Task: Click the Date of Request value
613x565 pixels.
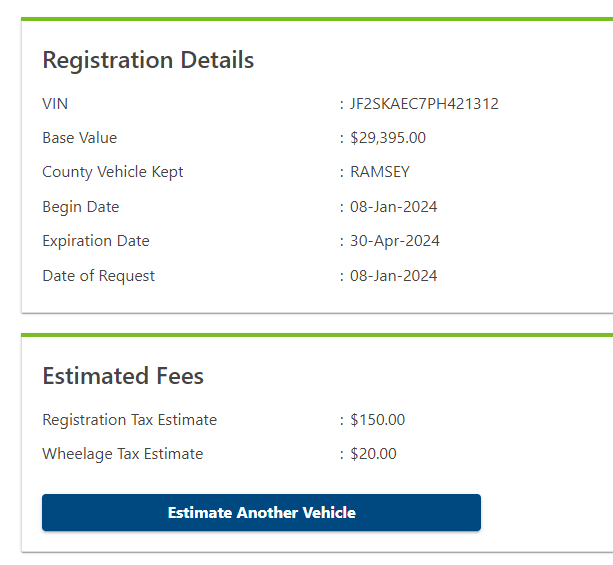Action: 394,276
